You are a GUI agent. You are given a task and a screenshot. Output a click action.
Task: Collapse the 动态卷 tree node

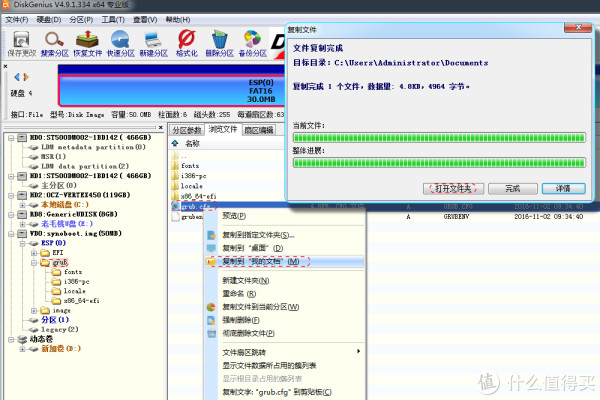[x=11, y=339]
